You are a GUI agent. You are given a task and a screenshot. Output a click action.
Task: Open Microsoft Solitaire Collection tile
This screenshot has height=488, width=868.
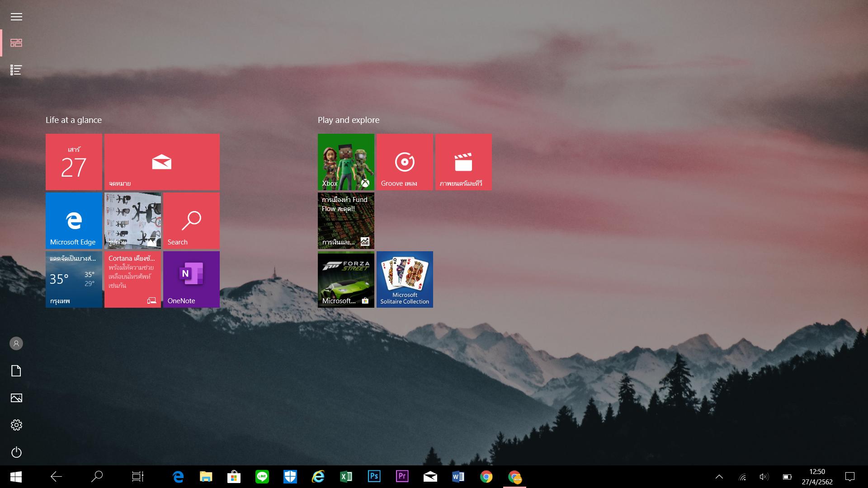[x=405, y=279]
